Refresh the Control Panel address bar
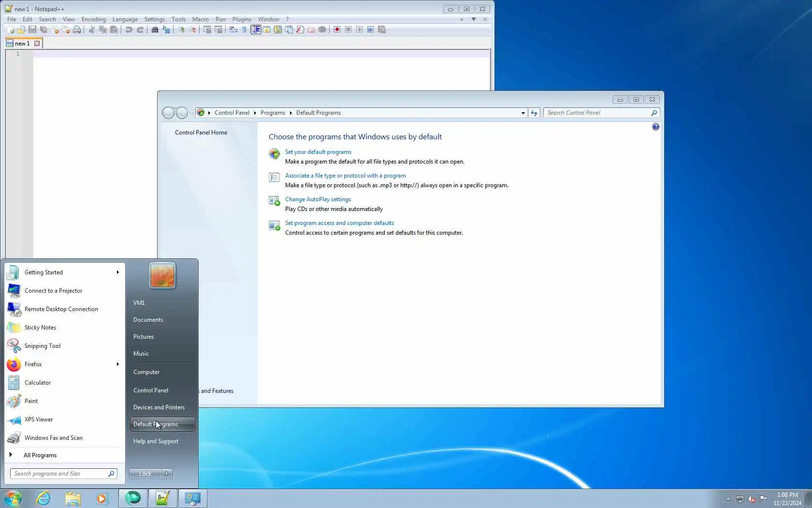This screenshot has height=508, width=812. (534, 113)
